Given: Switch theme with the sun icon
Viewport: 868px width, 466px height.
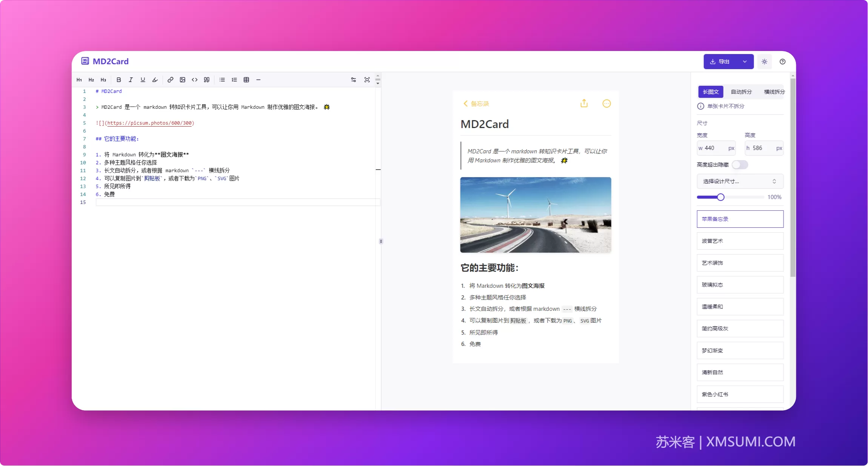Looking at the screenshot, I should [764, 62].
